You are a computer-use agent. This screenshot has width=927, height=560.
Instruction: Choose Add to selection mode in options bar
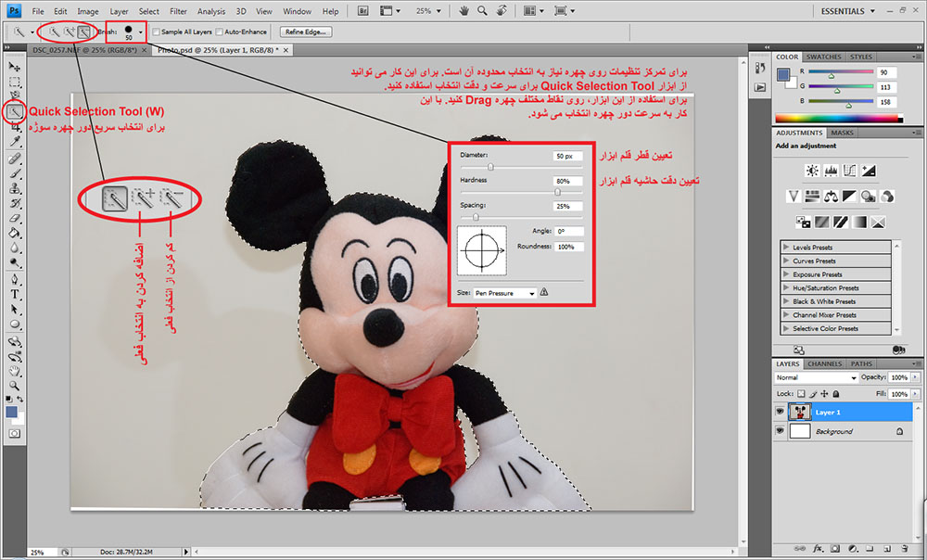[70, 32]
